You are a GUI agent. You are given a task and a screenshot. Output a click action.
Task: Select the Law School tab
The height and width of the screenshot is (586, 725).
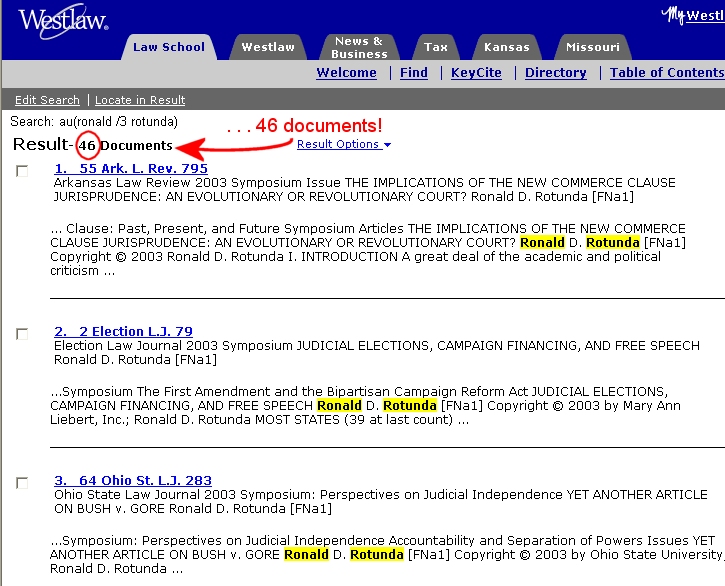pyautogui.click(x=169, y=47)
